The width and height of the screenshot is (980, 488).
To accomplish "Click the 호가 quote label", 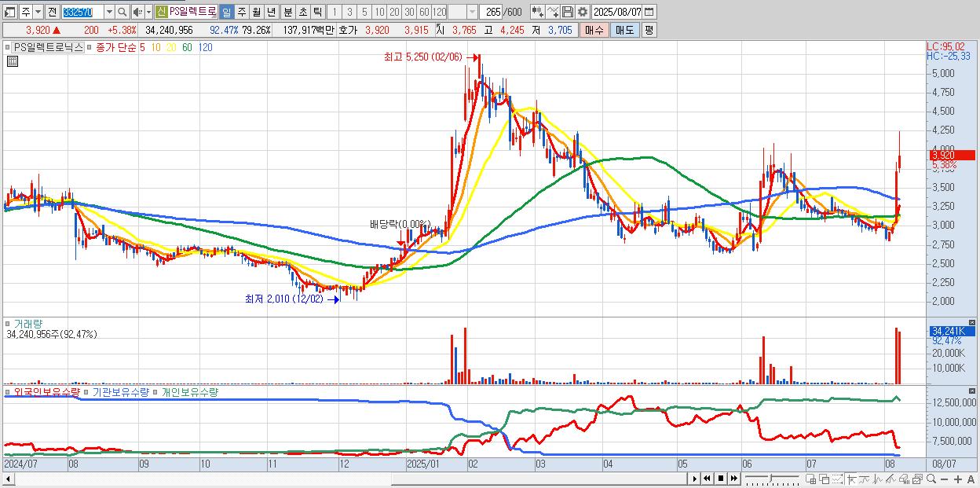I will tap(347, 30).
